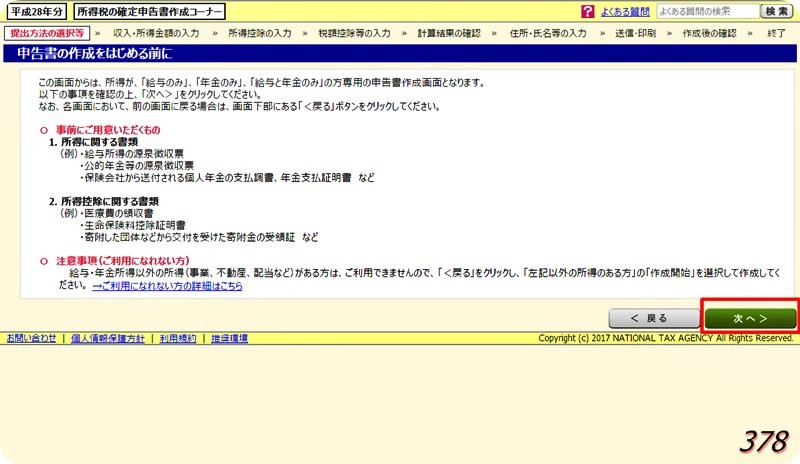The height and width of the screenshot is (464, 800).
Task: Select the 送信・印刷 step
Action: pos(635,33)
